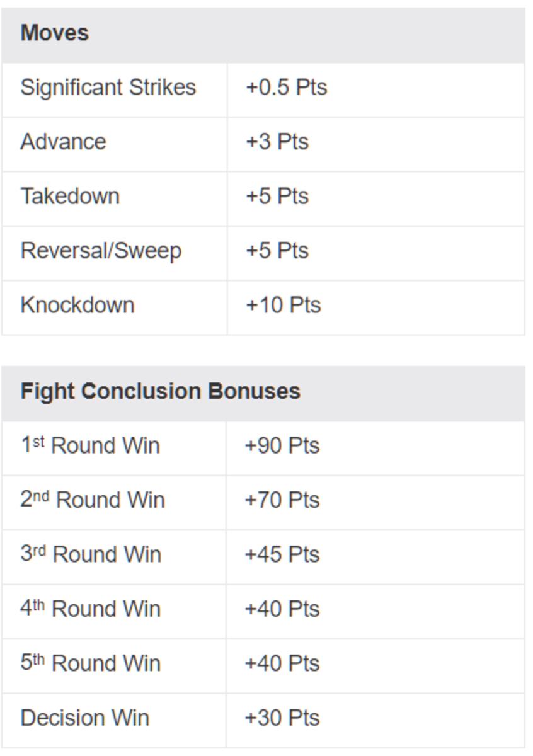Select the Significant Strikes row label

[x=108, y=87]
